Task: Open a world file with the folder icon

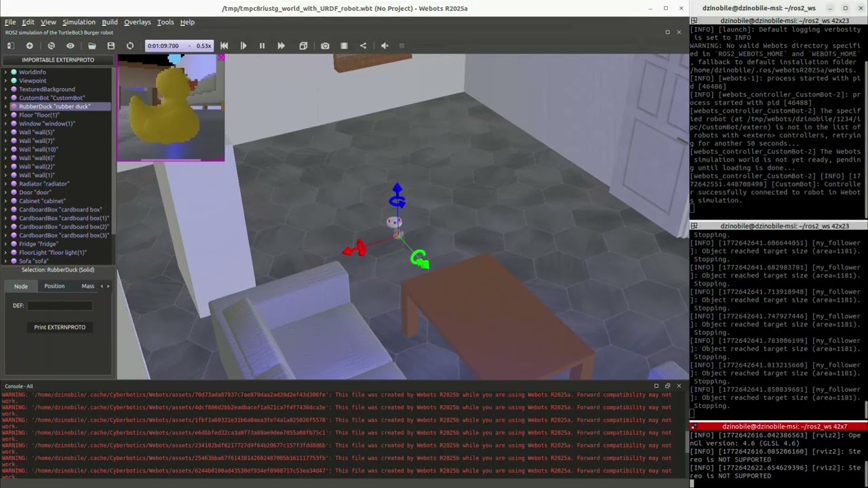Action: click(92, 45)
